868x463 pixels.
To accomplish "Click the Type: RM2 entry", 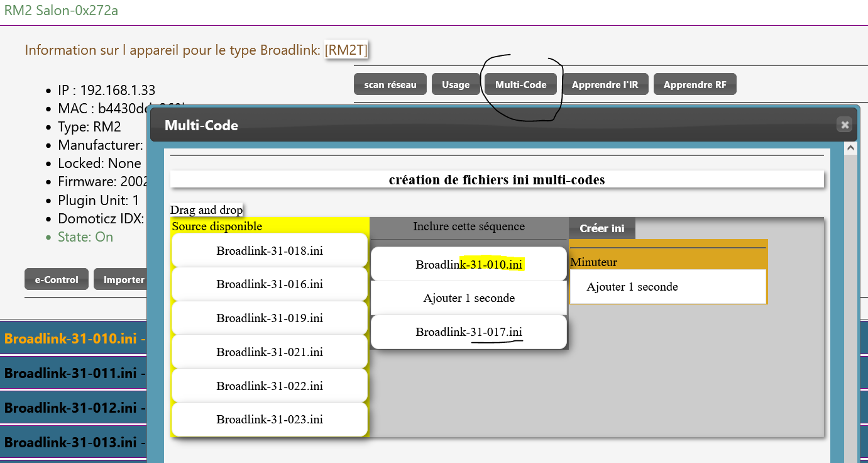I will pos(89,127).
